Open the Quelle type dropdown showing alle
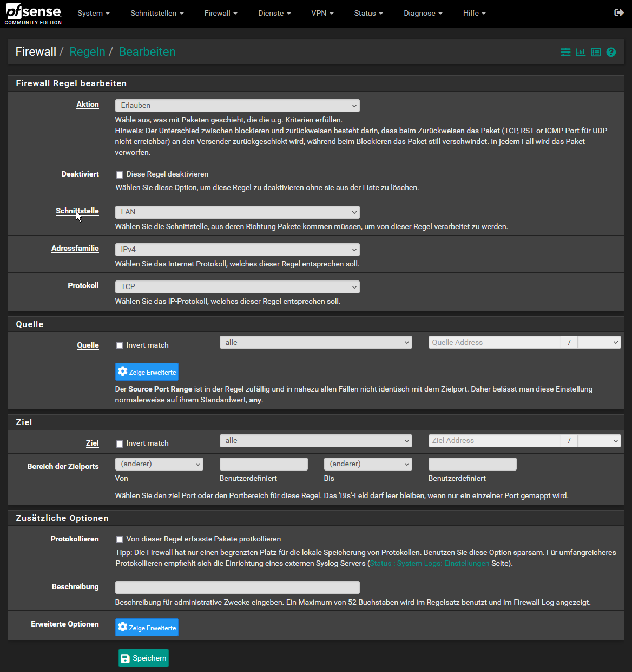The width and height of the screenshot is (632, 672). 316,342
